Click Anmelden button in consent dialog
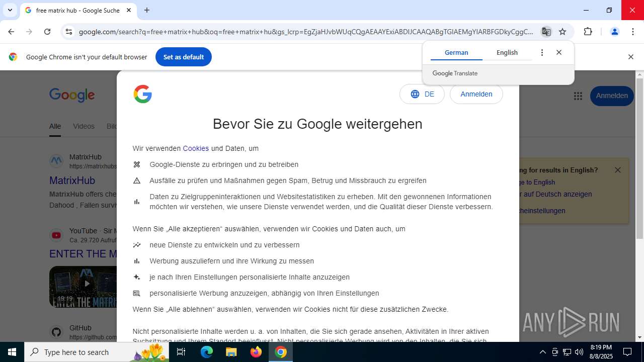Screen dimensions: 644x362 click(476, 94)
